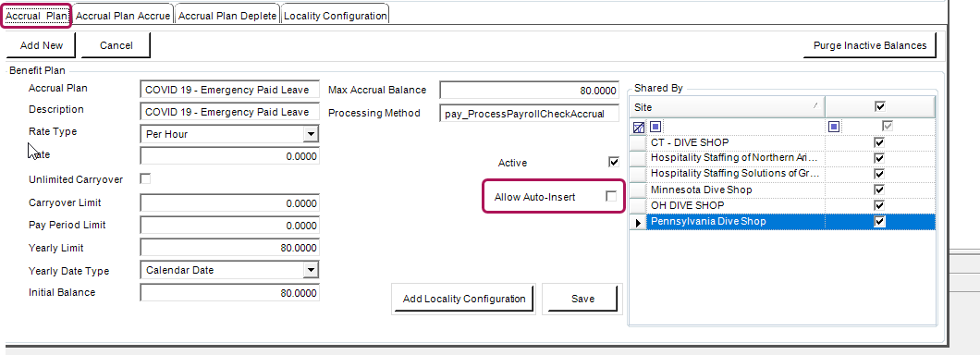Screen dimensions: 980x355
Task: Click Purge Inactive Balances button
Action: pos(869,45)
